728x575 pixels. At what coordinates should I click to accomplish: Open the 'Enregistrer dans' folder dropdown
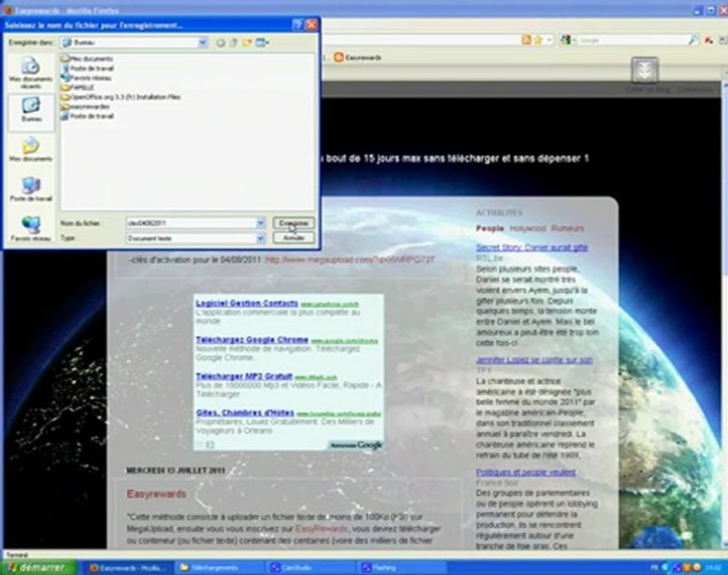203,43
